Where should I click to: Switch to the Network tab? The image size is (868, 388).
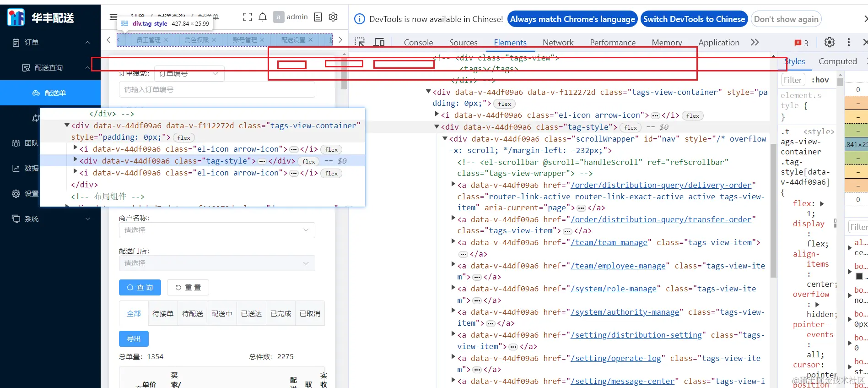click(x=558, y=42)
